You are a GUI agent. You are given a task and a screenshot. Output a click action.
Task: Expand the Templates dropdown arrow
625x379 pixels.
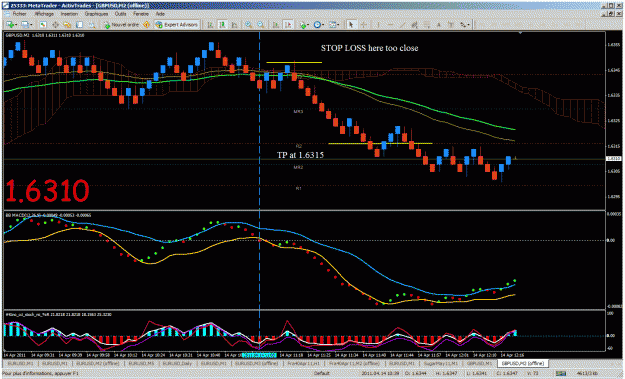tap(338, 25)
